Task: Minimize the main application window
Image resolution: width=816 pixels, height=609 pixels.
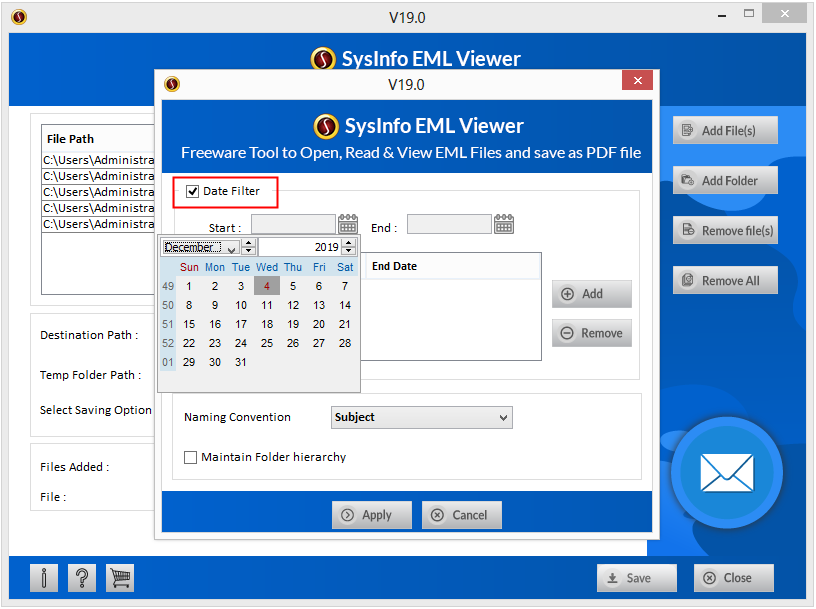Action: (722, 15)
